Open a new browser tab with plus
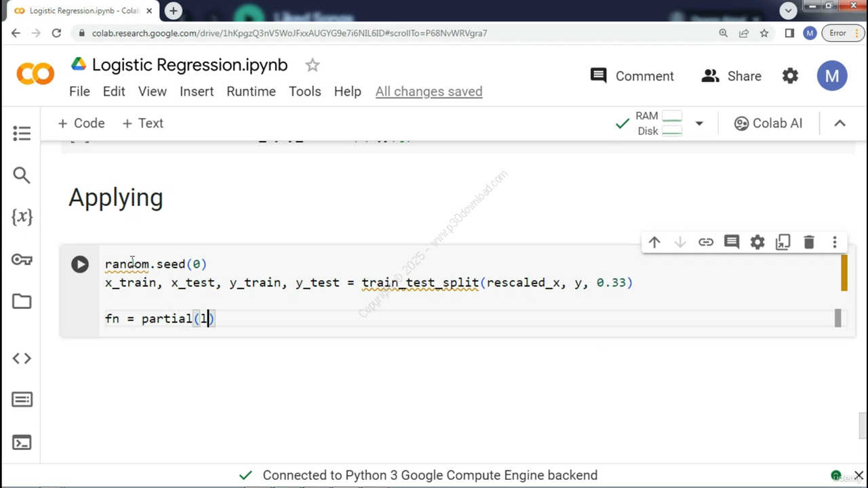This screenshot has height=488, width=868. point(174,11)
